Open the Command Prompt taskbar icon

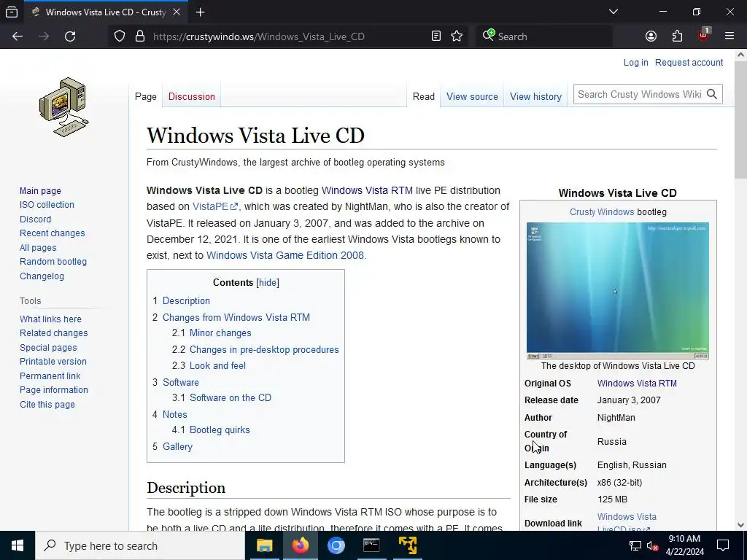pyautogui.click(x=371, y=545)
